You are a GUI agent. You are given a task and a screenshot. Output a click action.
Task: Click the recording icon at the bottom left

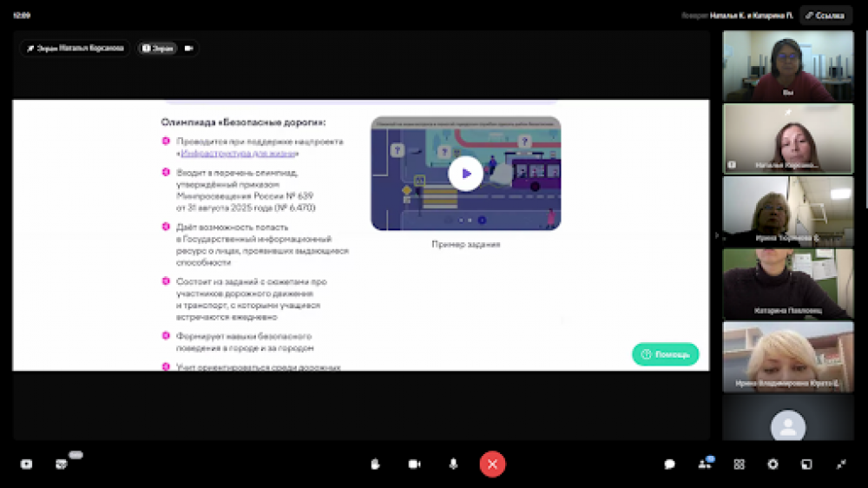26,465
